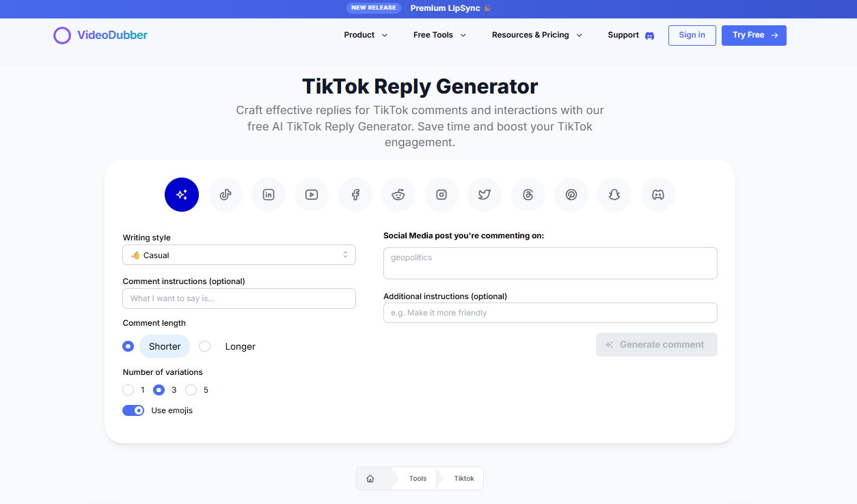Choose the Shorter comment length radio
The width and height of the screenshot is (857, 504).
(128, 346)
